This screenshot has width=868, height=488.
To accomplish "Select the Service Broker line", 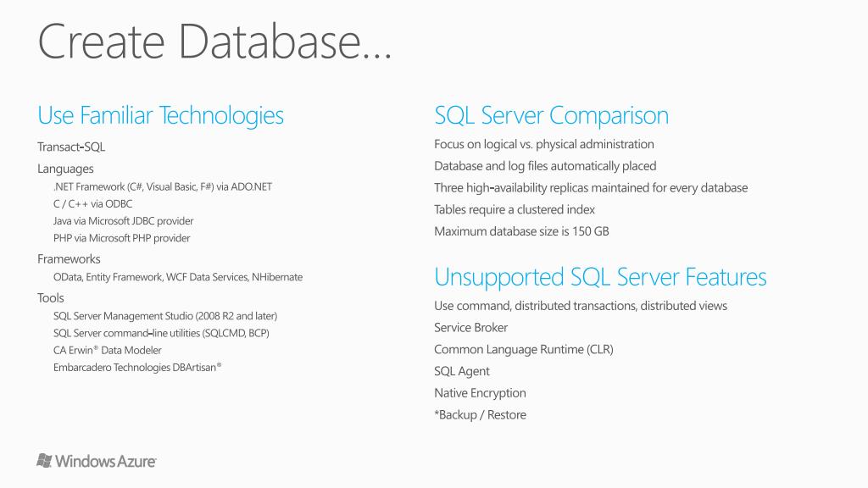I will point(471,328).
